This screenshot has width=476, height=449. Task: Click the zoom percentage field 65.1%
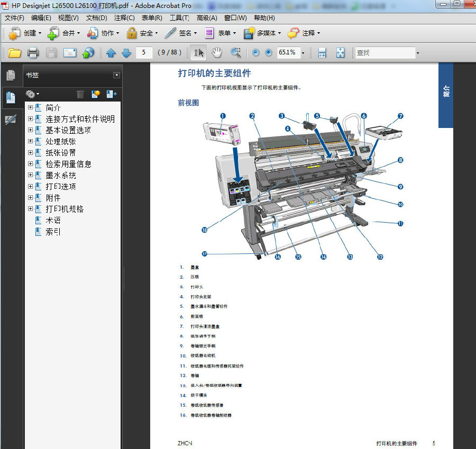click(x=288, y=52)
